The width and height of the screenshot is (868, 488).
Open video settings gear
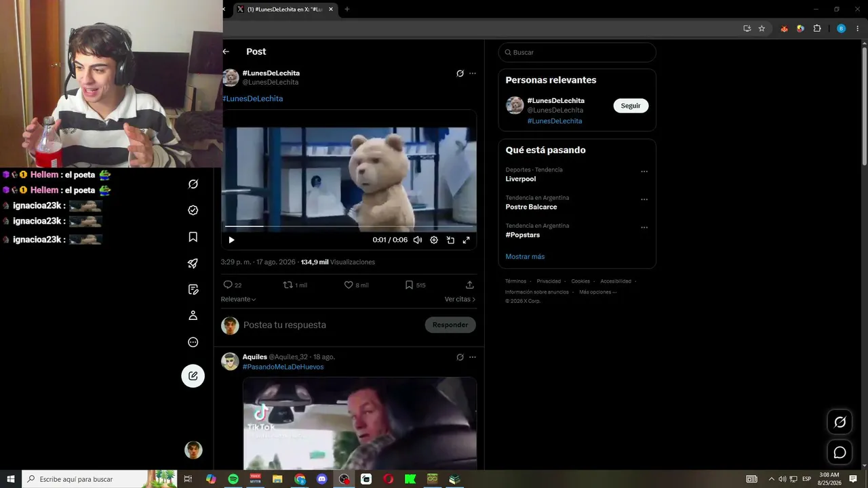click(x=434, y=240)
